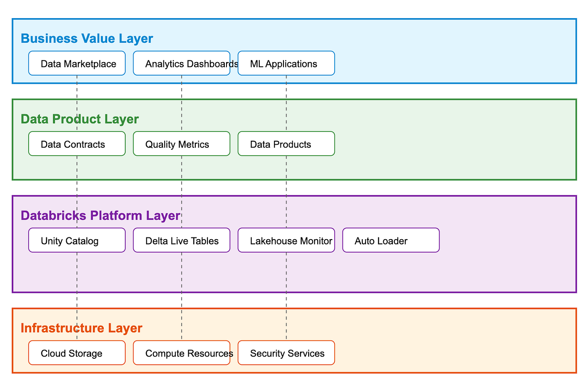Select the Data Contracts box
The width and height of the screenshot is (587, 392).
click(x=77, y=144)
